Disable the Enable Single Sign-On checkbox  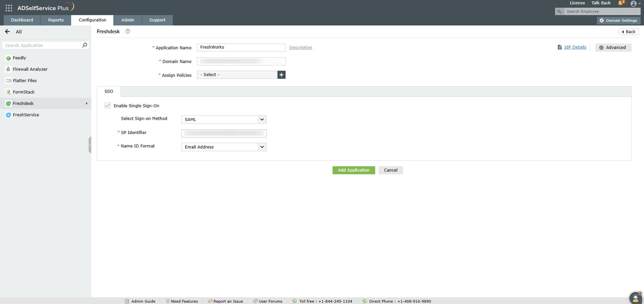click(x=107, y=105)
